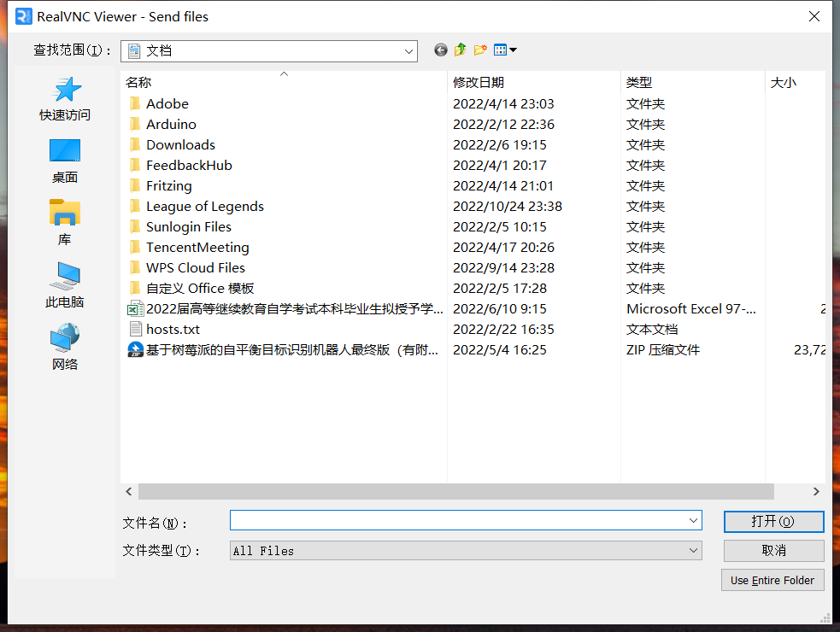
Task: Click the Sunlogin Files folder icon
Action: tap(135, 226)
